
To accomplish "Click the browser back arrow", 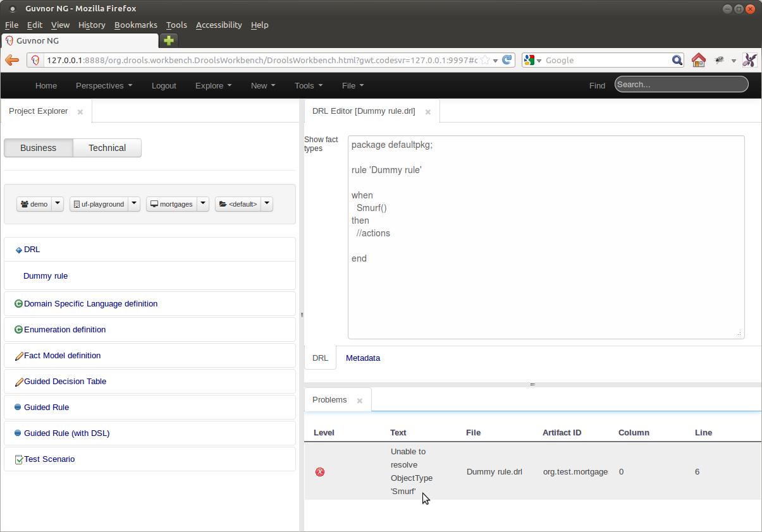I will click(x=12, y=60).
